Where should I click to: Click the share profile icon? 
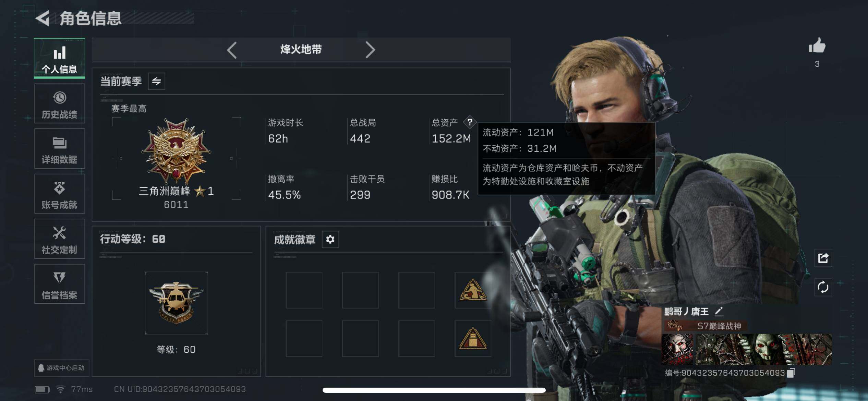point(823,258)
